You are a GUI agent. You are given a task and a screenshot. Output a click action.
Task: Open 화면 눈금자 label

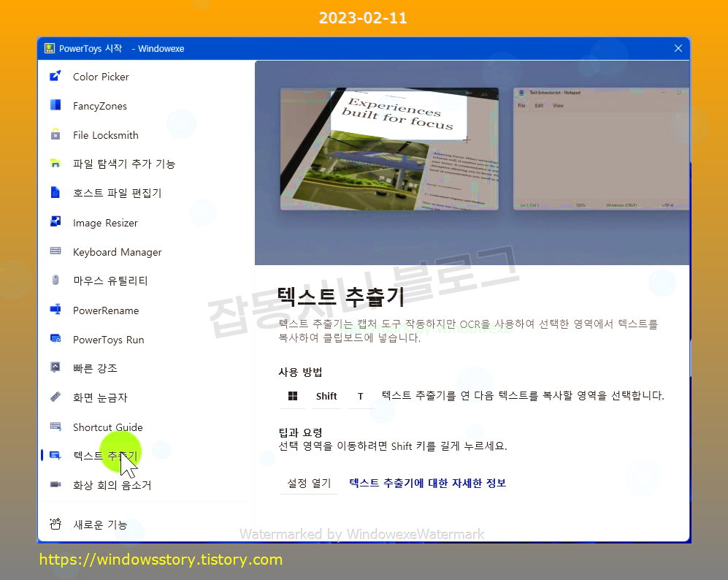tap(100, 398)
